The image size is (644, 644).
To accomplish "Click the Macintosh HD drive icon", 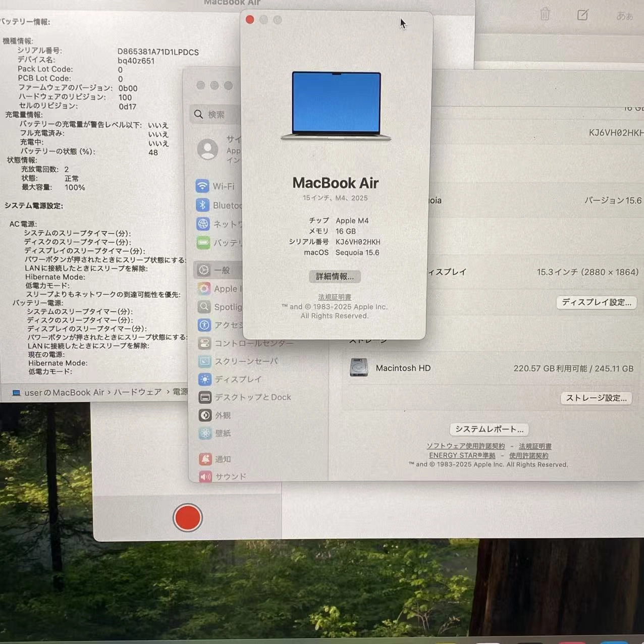I will 359,368.
